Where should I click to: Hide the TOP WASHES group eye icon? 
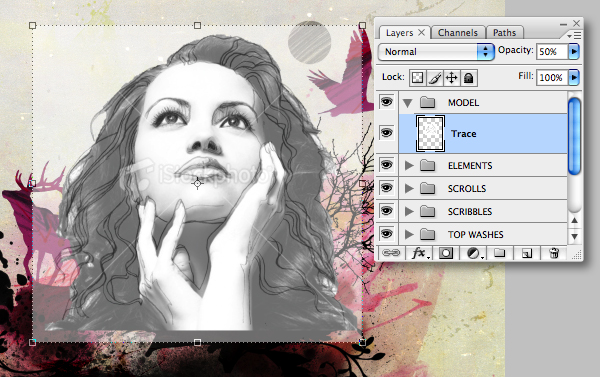[x=387, y=233]
